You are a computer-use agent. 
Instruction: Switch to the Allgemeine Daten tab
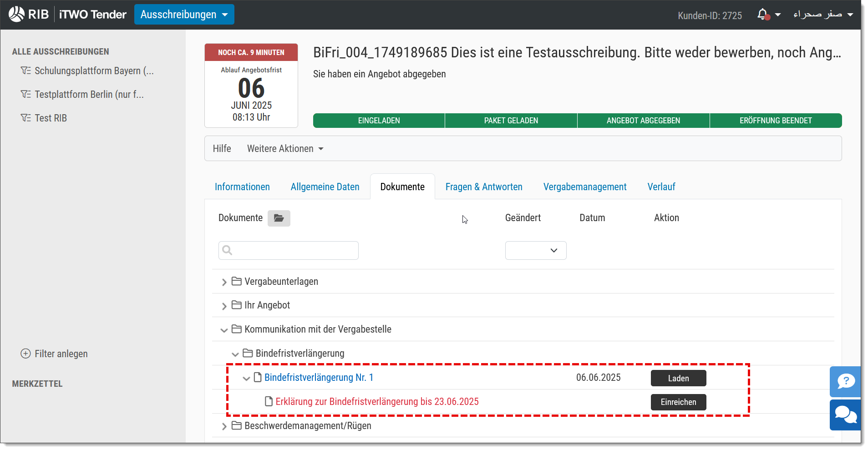[325, 187]
